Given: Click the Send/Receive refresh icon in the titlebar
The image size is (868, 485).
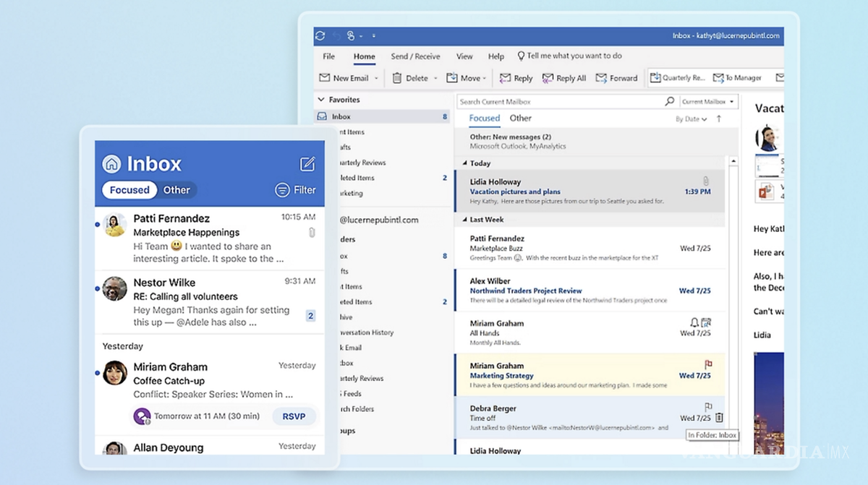Looking at the screenshot, I should [x=319, y=35].
